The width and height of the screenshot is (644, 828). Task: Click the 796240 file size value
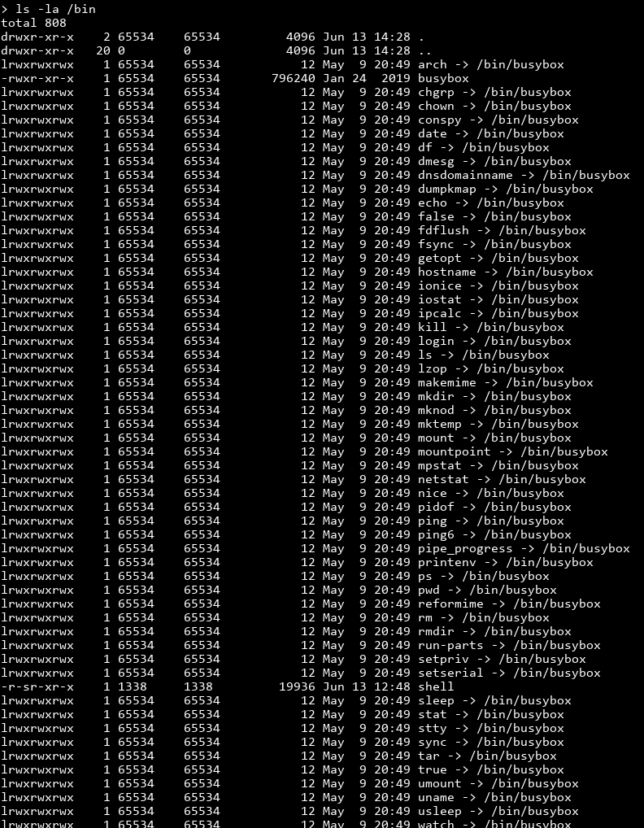[293, 78]
